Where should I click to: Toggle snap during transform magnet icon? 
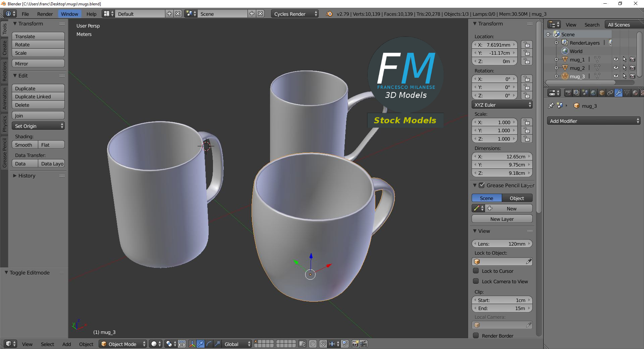pyautogui.click(x=323, y=344)
